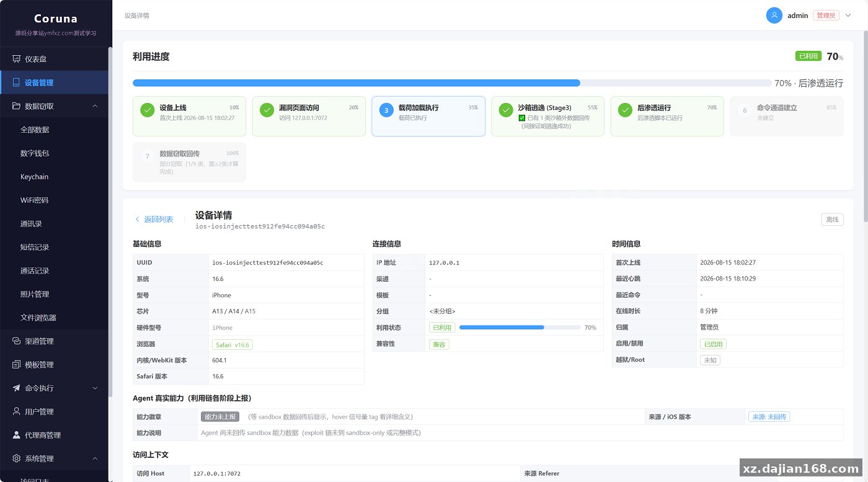Open the WiFi密码 menu item
The height and width of the screenshot is (482, 868).
pos(34,200)
